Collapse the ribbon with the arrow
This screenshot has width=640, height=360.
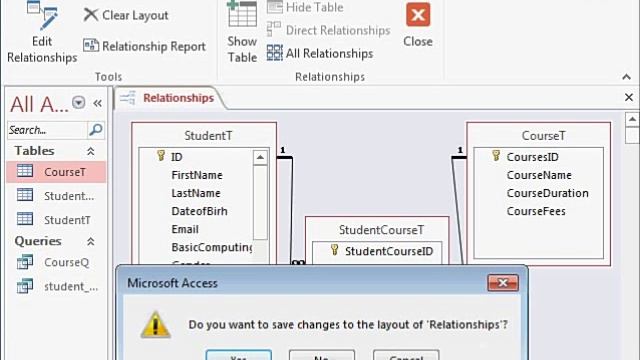(x=627, y=77)
